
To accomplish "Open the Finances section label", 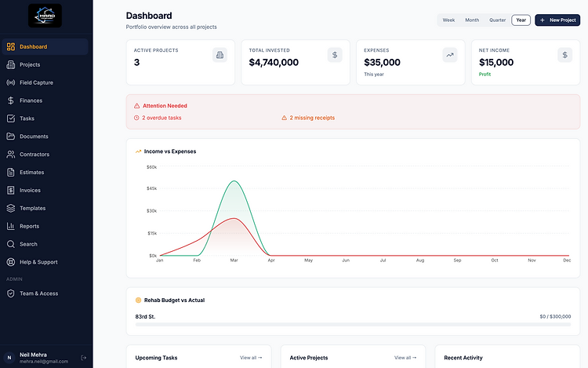I will click(31, 100).
